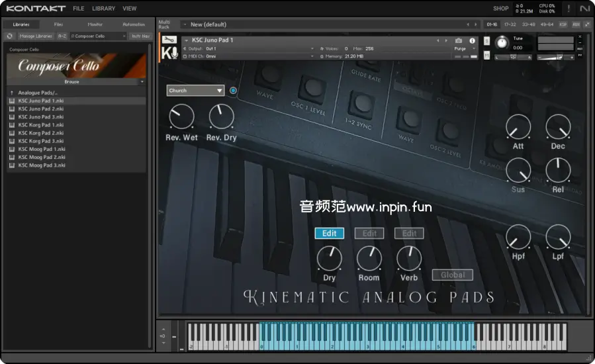
Task: Toggle the reverb power button beside Church
Action: [233, 91]
